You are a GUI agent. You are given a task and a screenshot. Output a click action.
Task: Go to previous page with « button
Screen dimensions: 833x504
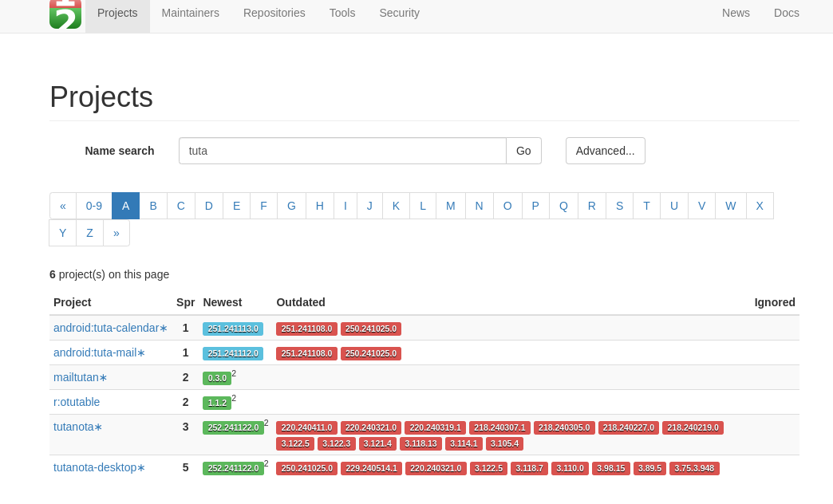[63, 206]
